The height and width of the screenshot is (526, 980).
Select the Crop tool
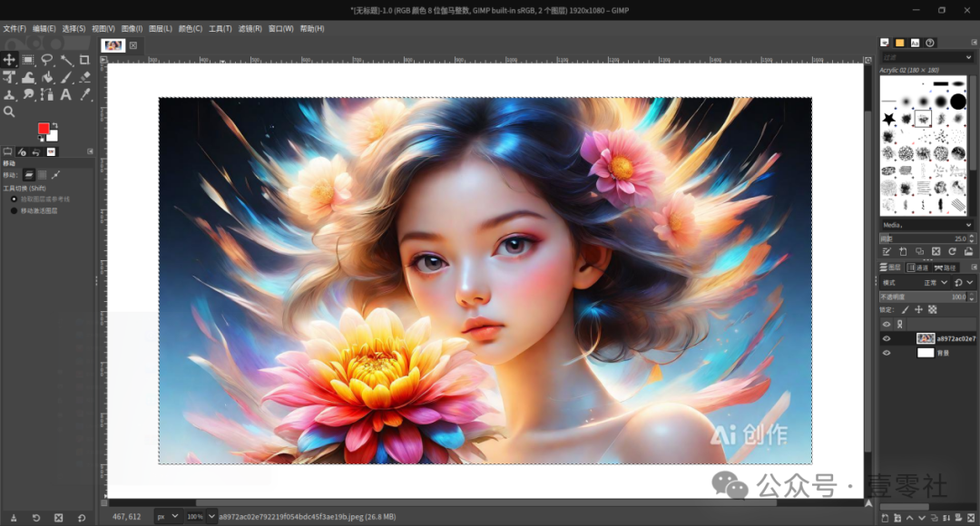tap(84, 60)
